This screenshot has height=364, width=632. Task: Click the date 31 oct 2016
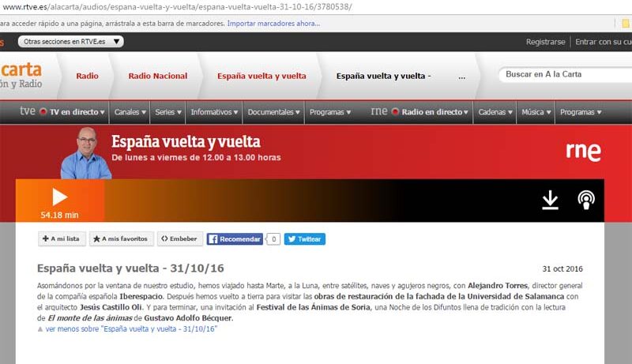pos(562,269)
